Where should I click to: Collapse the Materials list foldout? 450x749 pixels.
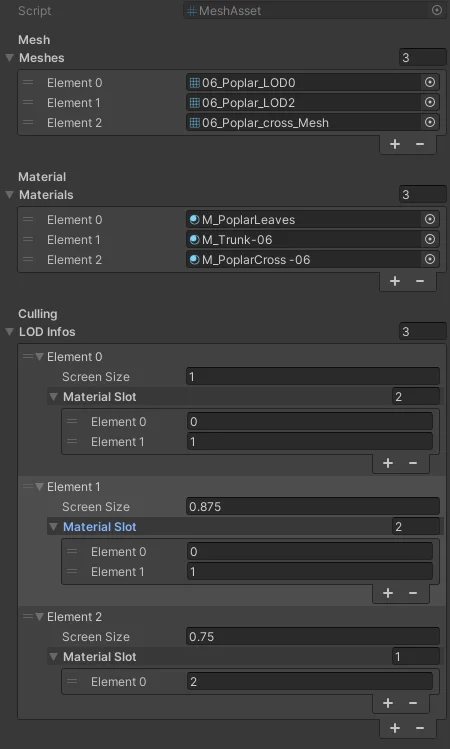coord(9,195)
